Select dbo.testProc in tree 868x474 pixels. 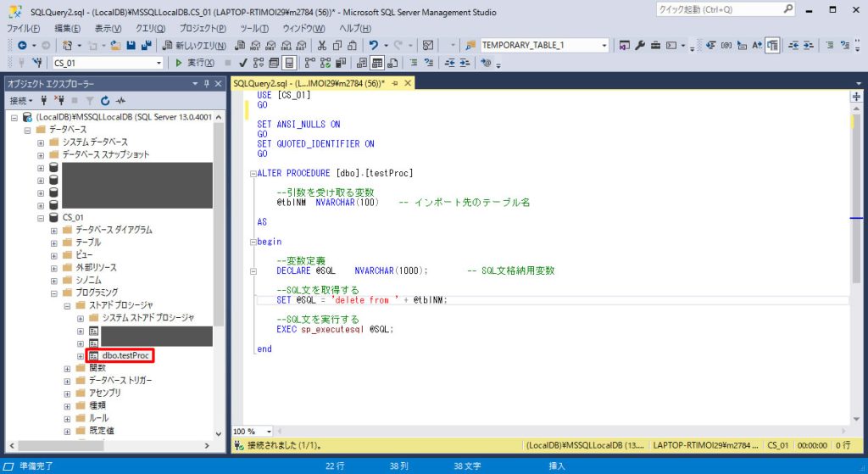125,355
